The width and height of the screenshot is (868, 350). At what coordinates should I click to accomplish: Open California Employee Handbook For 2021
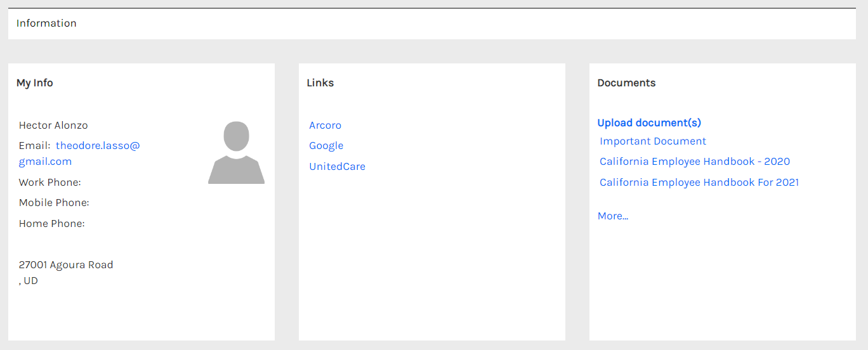click(699, 183)
